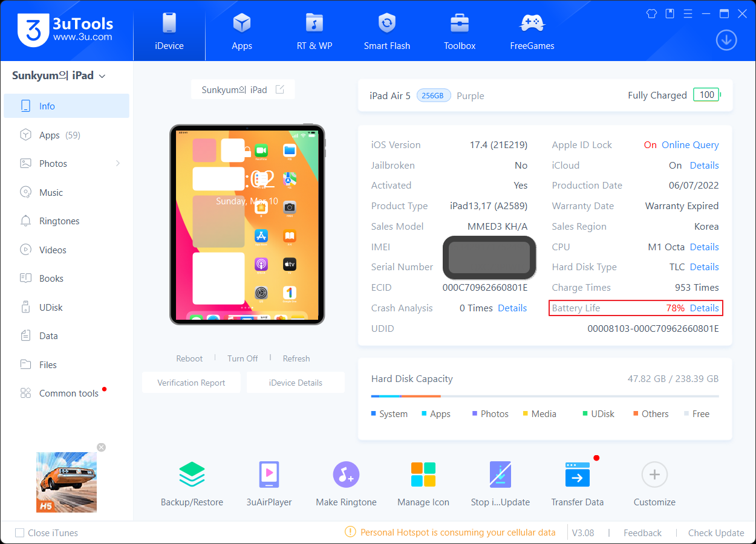Screen dimensions: 756x544
Task: Click version V3.08 in status bar
Action: point(583,533)
